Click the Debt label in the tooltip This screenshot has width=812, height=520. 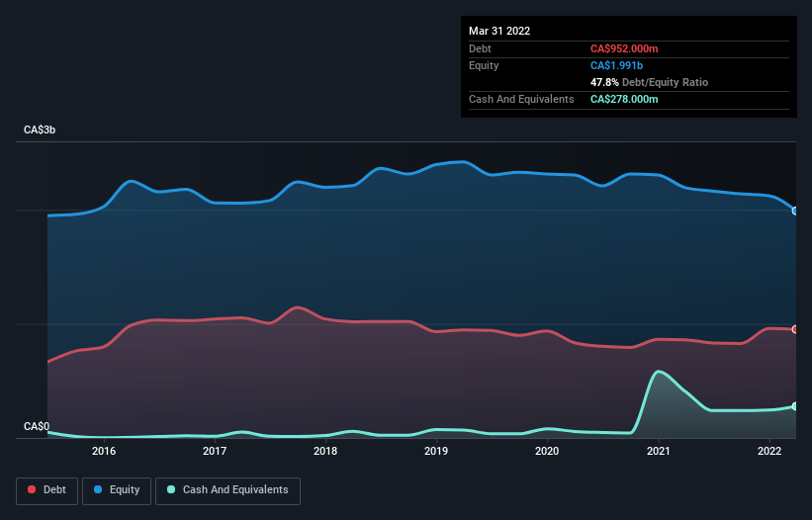click(480, 48)
